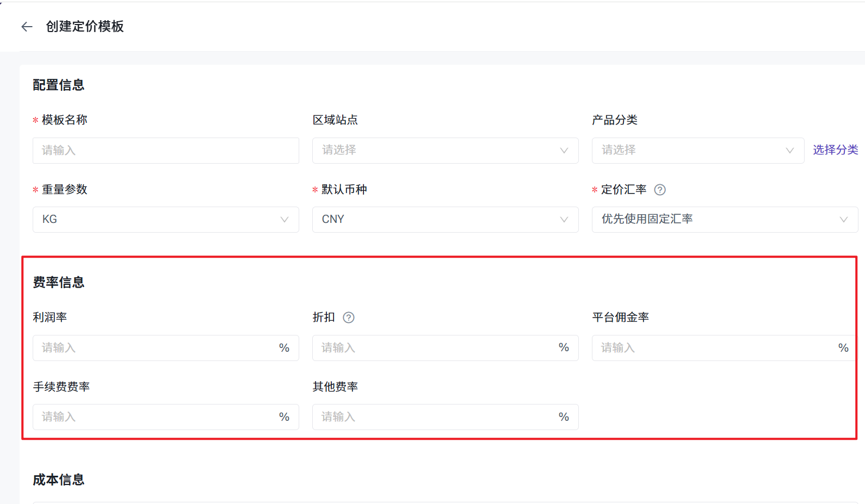This screenshot has height=504, width=865.
Task: Click the help icon beside 折扣
Action: 349,318
